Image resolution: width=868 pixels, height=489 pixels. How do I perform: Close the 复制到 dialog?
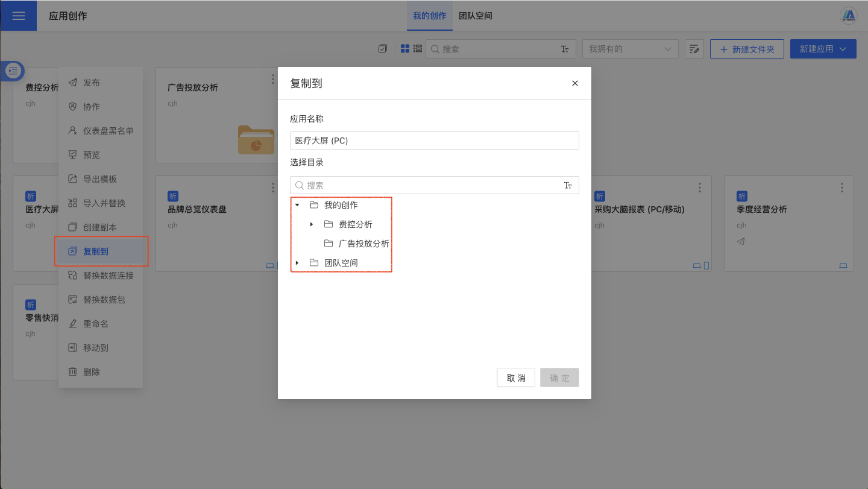coord(574,83)
